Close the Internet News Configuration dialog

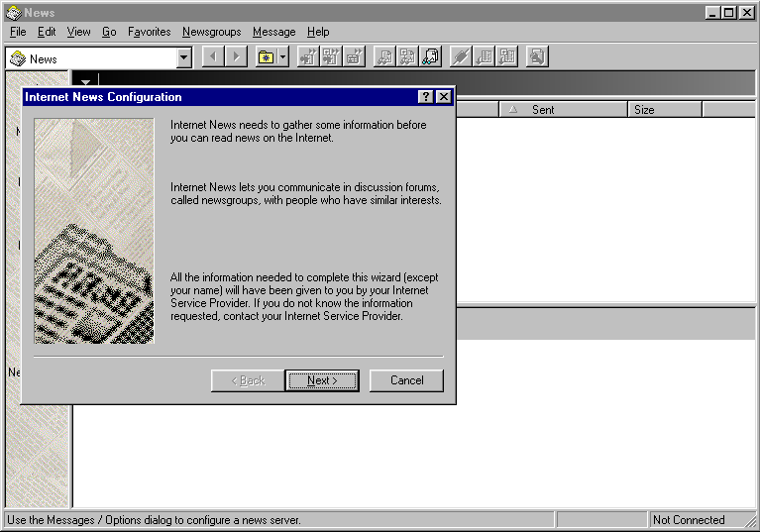click(x=444, y=97)
